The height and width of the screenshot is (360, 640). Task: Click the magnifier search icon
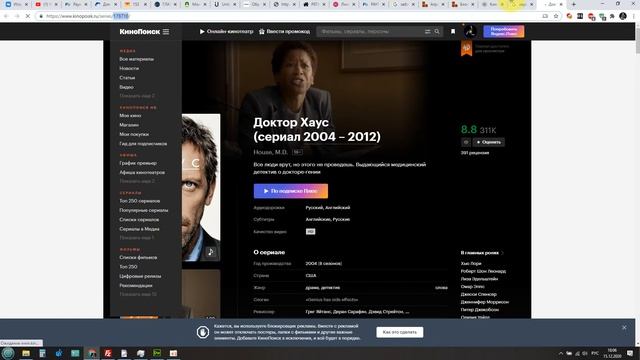tap(437, 31)
